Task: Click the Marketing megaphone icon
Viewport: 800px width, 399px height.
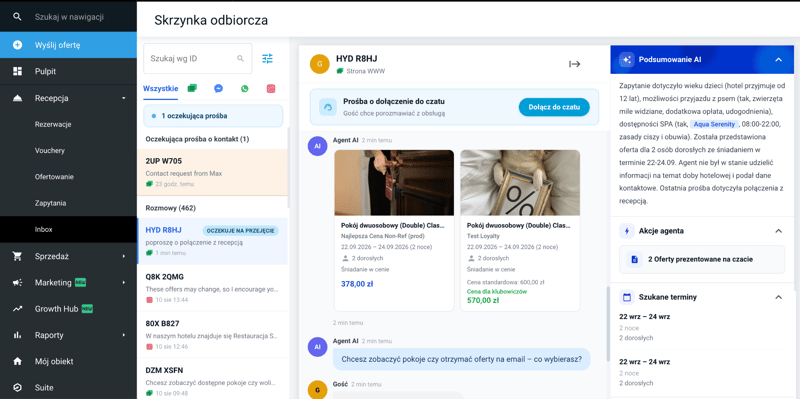Action: click(x=17, y=283)
